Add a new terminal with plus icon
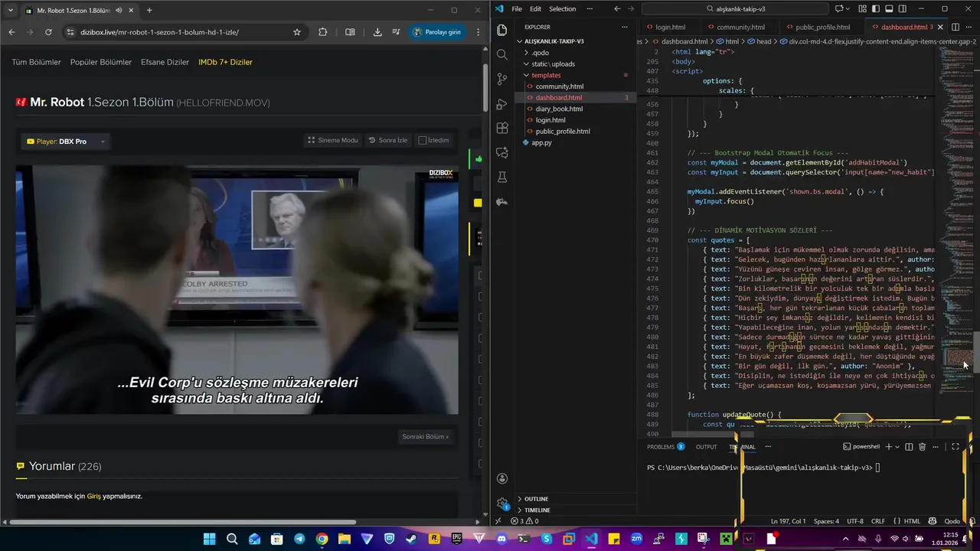 (888, 447)
